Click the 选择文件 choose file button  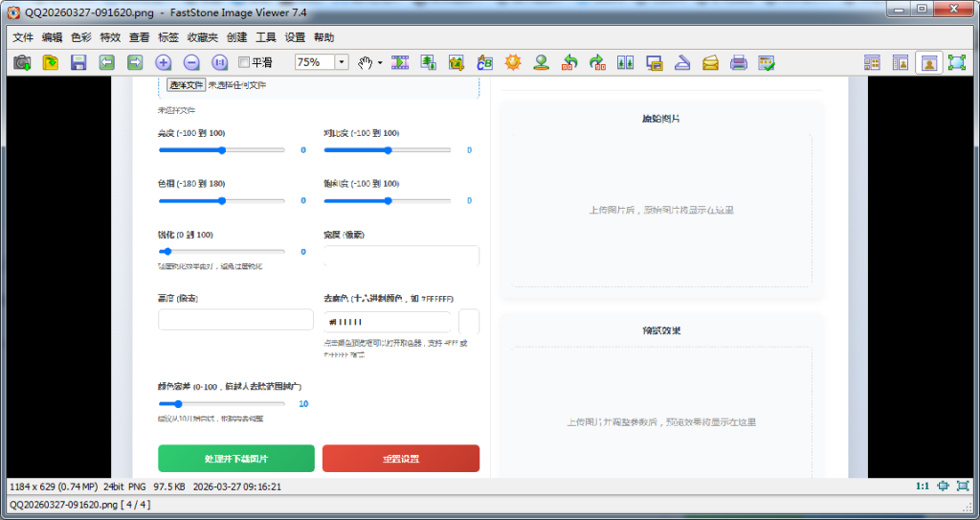pyautogui.click(x=187, y=85)
